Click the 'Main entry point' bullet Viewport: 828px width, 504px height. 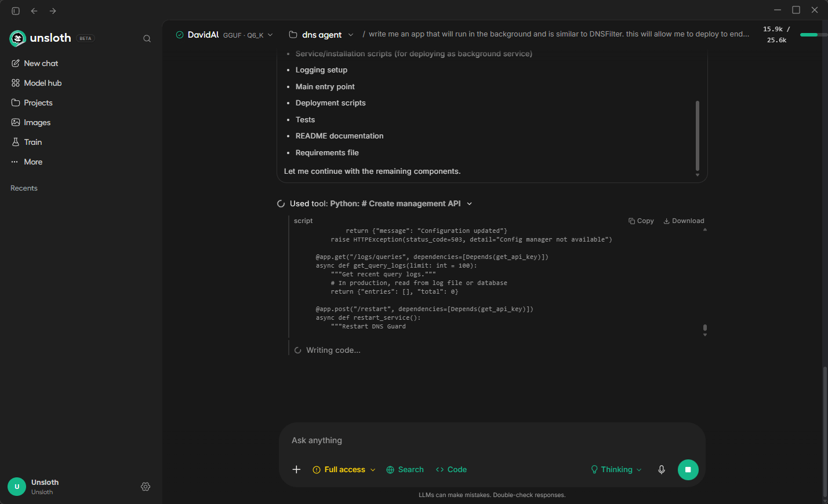pos(325,87)
